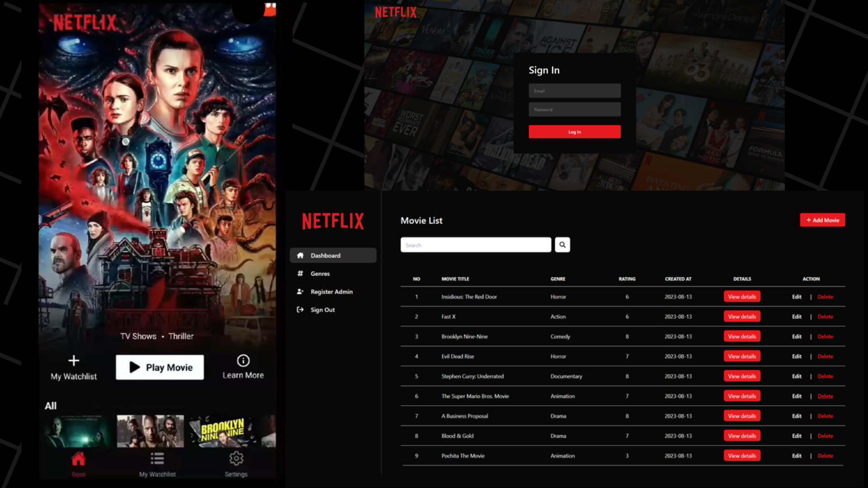
Task: Edit The Super Mario Bros. Movie entry
Action: (x=797, y=396)
